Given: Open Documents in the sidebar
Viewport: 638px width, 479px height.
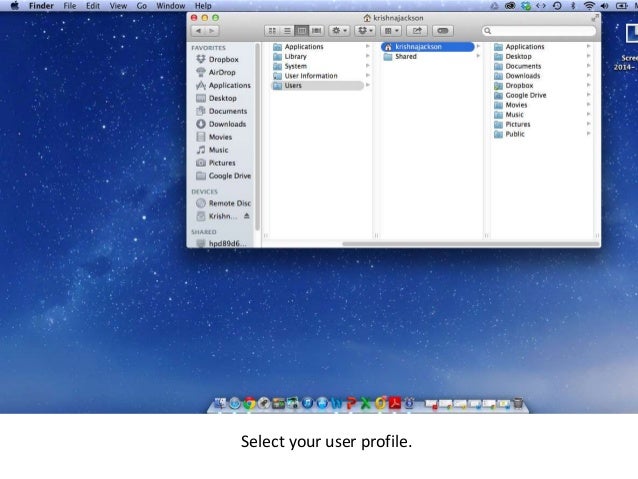Looking at the screenshot, I should (x=222, y=111).
